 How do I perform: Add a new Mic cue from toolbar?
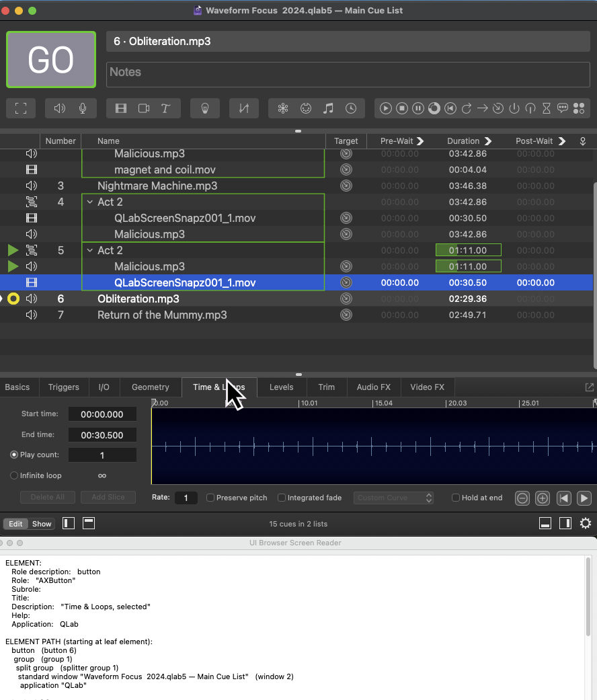83,108
